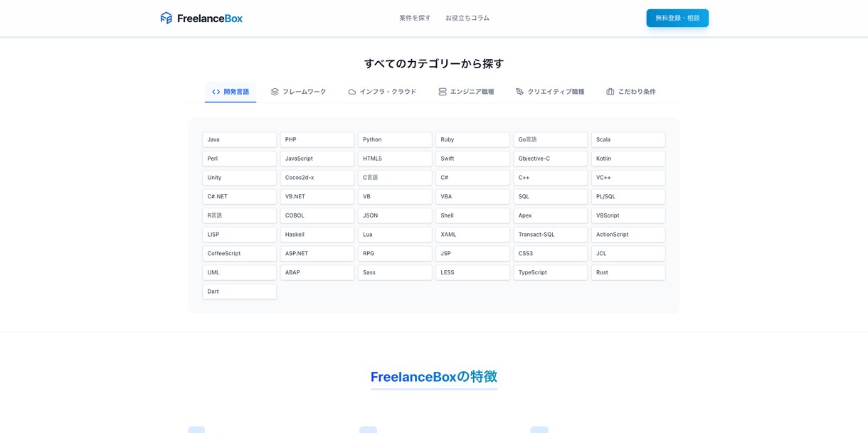Image resolution: width=868 pixels, height=433 pixels.
Task: Select the エンジニア職種 tab
Action: (x=467, y=92)
